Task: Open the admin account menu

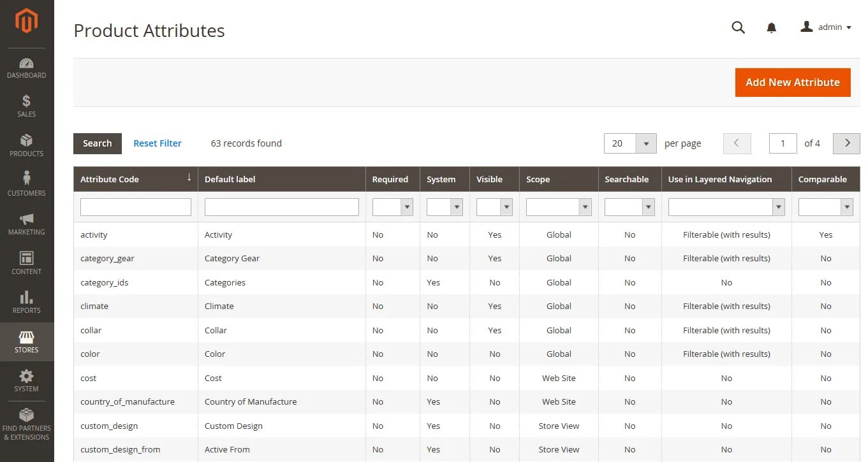Action: 826,27
